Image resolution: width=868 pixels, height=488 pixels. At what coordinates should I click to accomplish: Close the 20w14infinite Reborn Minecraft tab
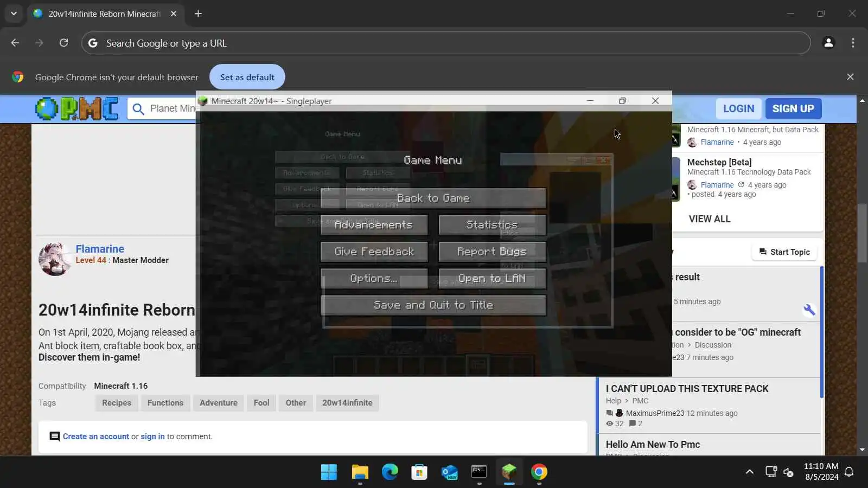(x=174, y=14)
